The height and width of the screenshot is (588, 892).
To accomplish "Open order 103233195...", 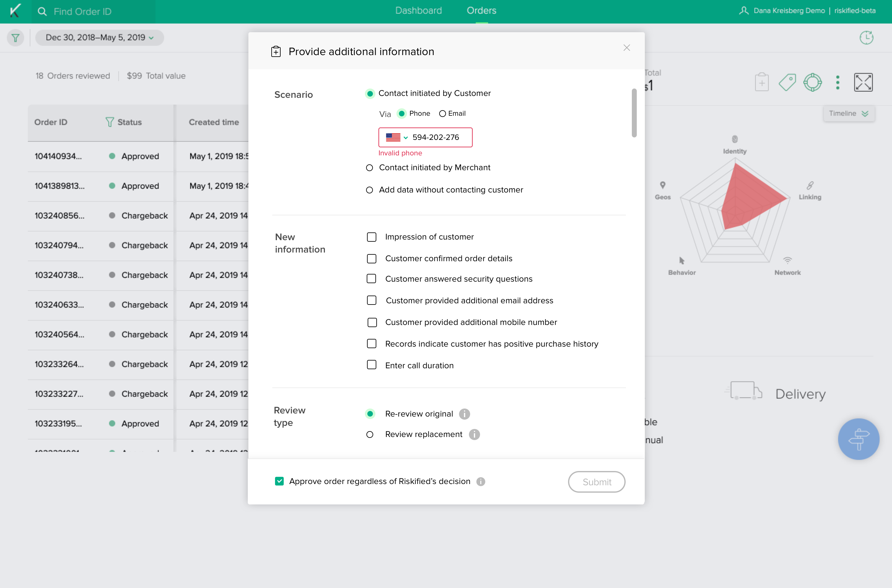I will pos(58,424).
